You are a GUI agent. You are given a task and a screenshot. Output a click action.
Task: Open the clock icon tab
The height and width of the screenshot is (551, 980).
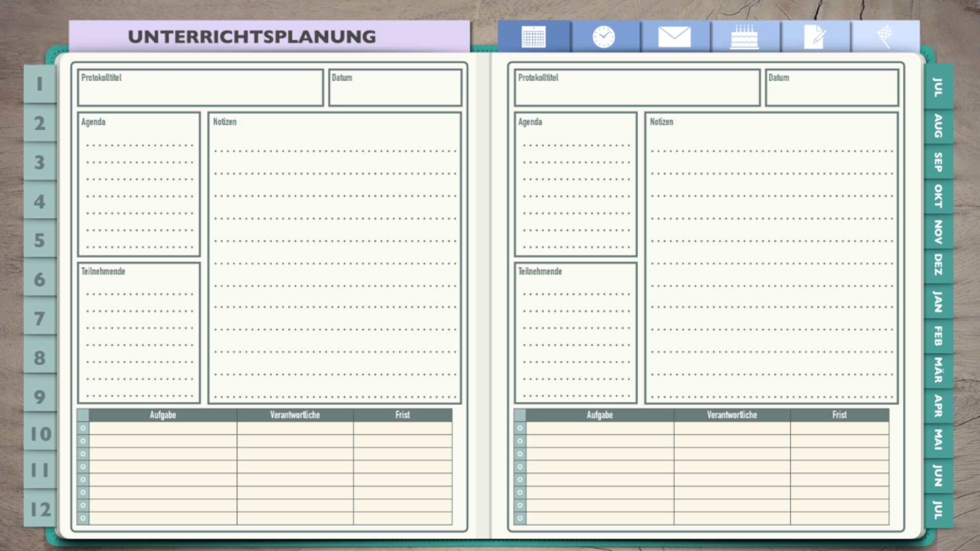coord(604,37)
